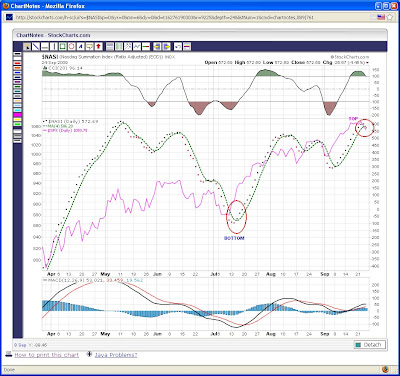This screenshot has width=400, height=376.
Task: Select the blue text annotation tool
Action: click(x=80, y=47)
